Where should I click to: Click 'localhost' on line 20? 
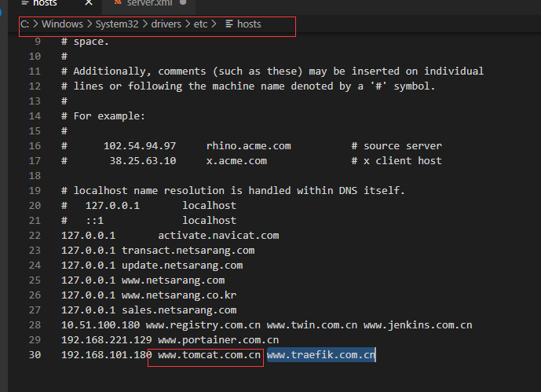tap(209, 206)
